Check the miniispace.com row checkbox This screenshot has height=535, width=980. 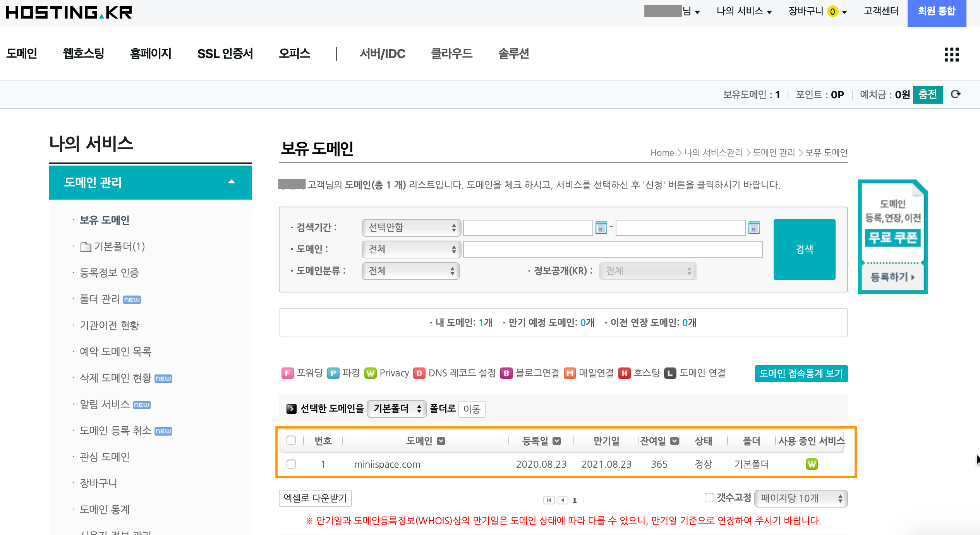tap(291, 464)
